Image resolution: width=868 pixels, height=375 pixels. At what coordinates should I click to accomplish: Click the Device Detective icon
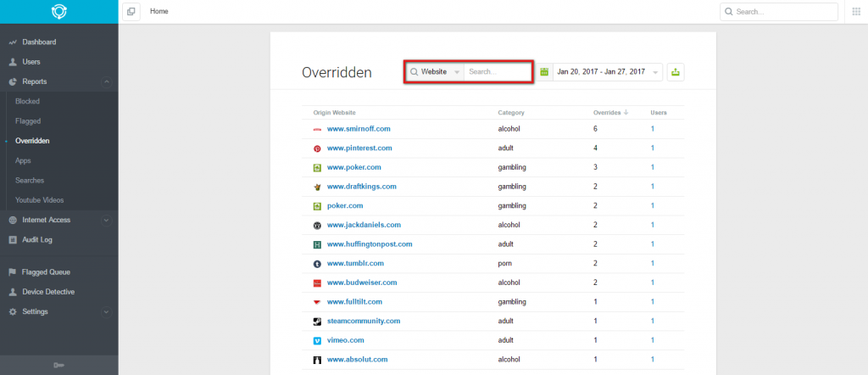point(12,292)
